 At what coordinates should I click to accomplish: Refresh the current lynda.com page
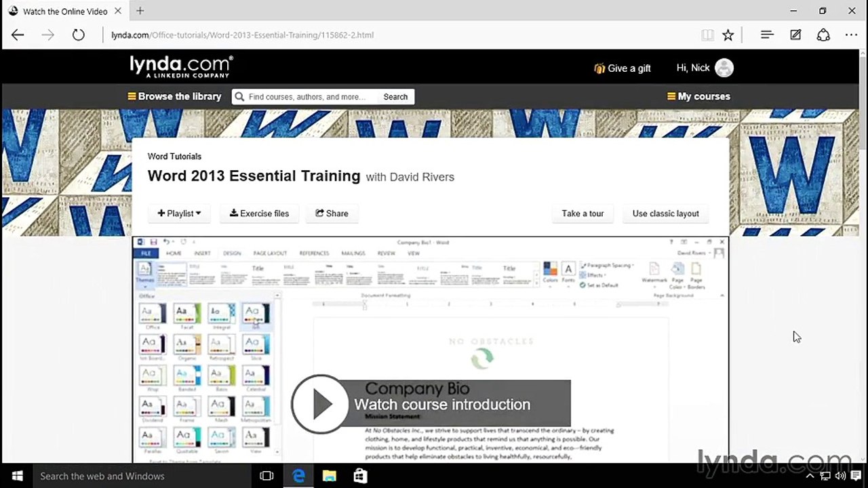pos(78,35)
